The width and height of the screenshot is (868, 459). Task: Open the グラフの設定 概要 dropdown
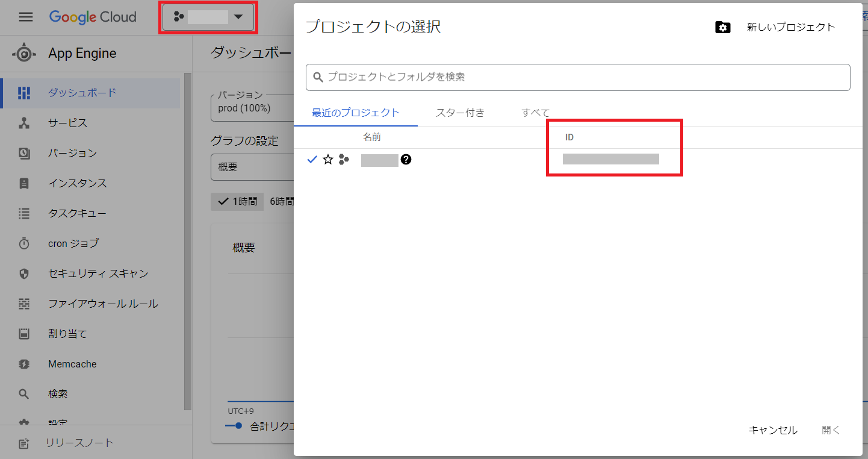tap(252, 167)
